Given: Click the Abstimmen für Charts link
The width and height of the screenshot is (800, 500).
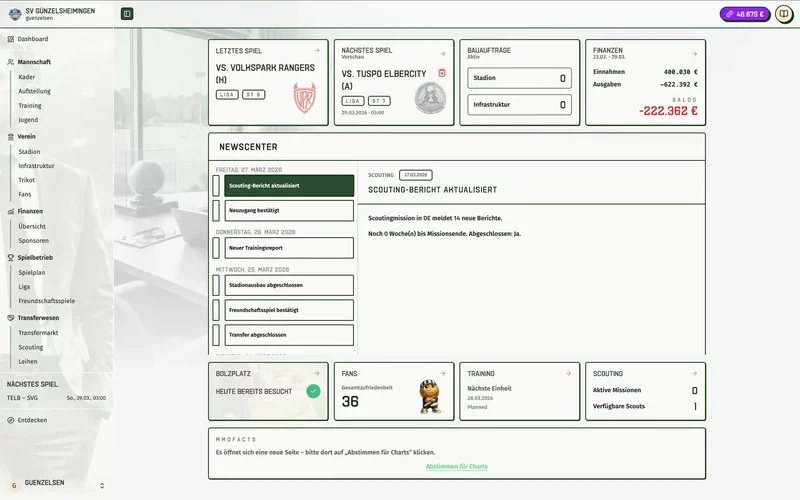Looking at the screenshot, I should coord(456,467).
